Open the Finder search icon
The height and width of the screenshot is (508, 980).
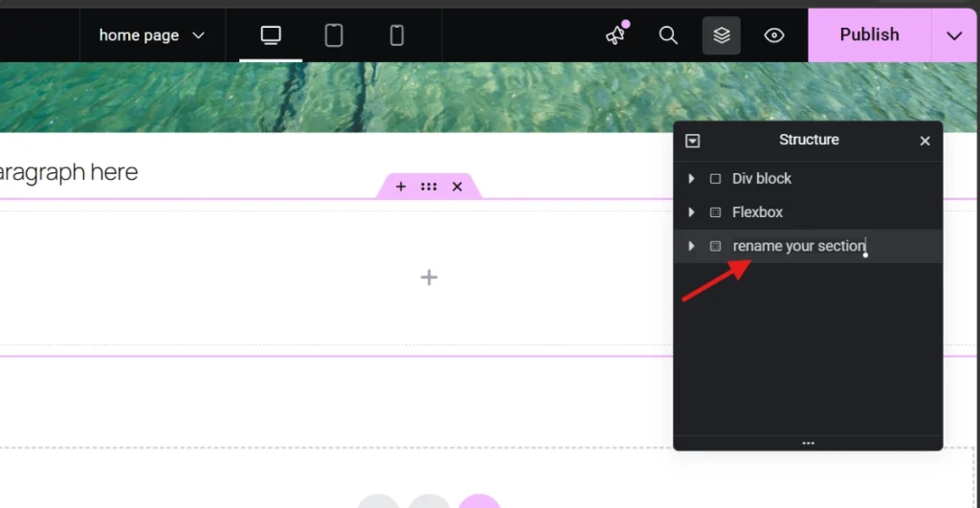[x=668, y=35]
